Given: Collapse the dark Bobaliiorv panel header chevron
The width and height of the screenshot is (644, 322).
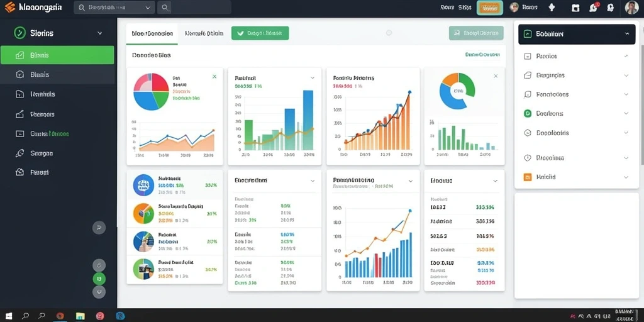Looking at the screenshot, I should [x=627, y=34].
